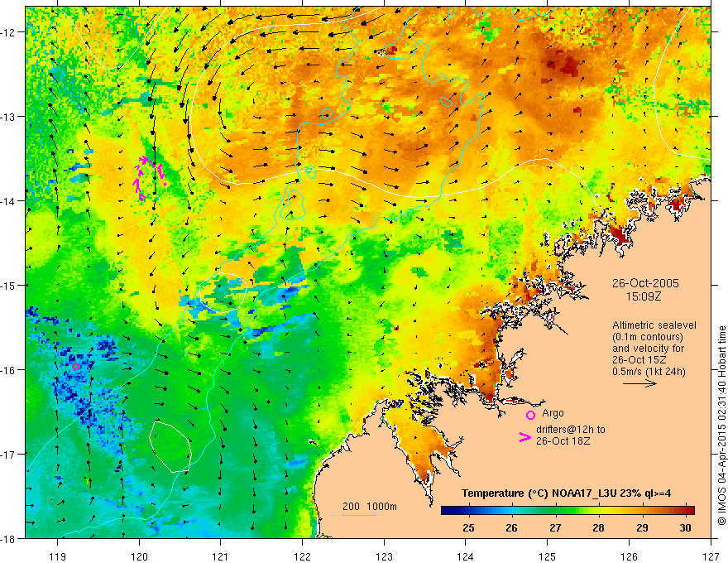The width and height of the screenshot is (728, 563).
Task: Click the '15:09Z' time label
Action: point(644,296)
